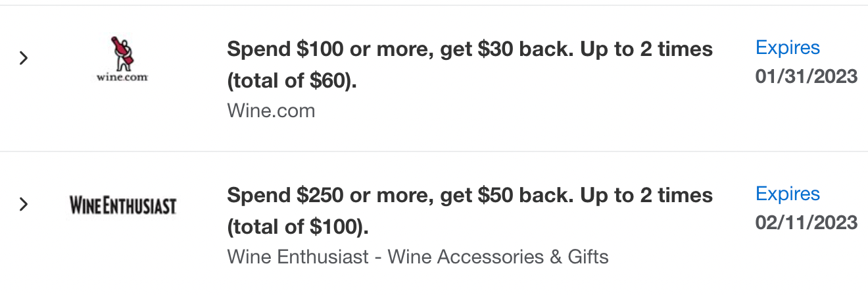
Task: Click Expires link above 02/11/2023
Action: [x=788, y=194]
